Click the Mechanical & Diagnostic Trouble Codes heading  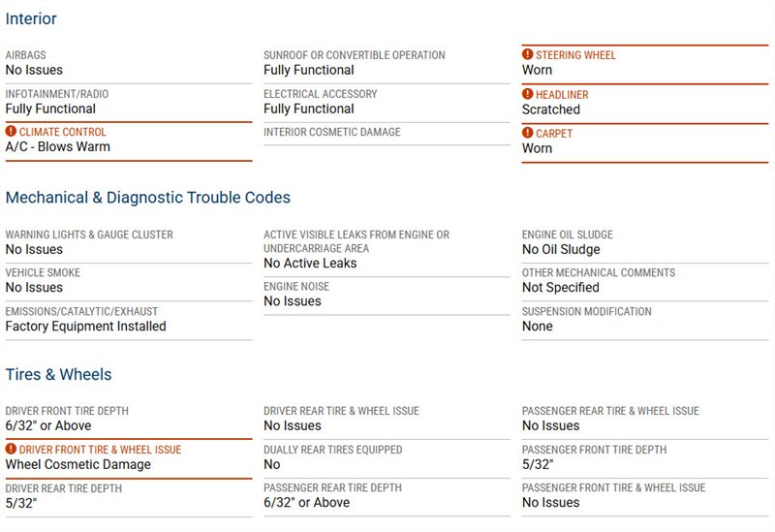[x=147, y=198]
